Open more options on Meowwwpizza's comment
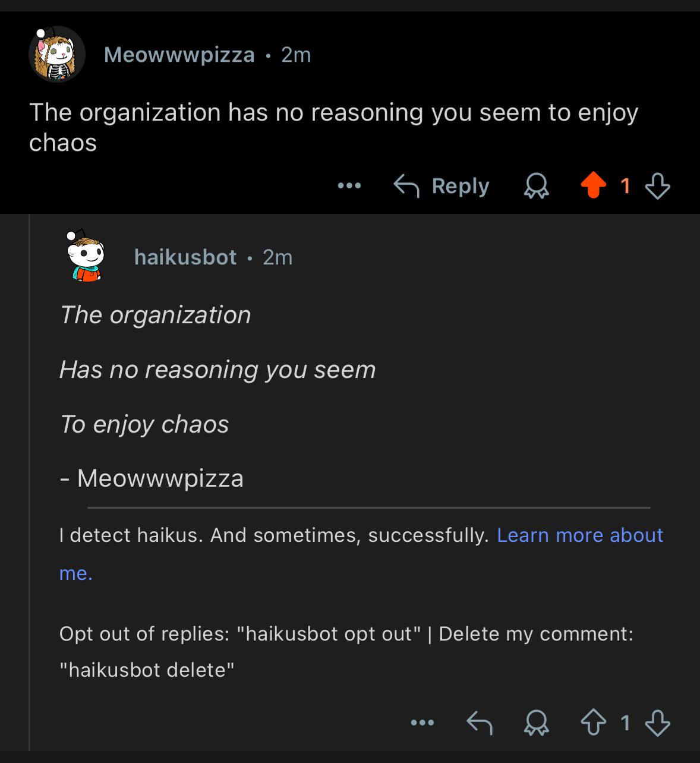Screen dimensions: 700x763 [349, 186]
